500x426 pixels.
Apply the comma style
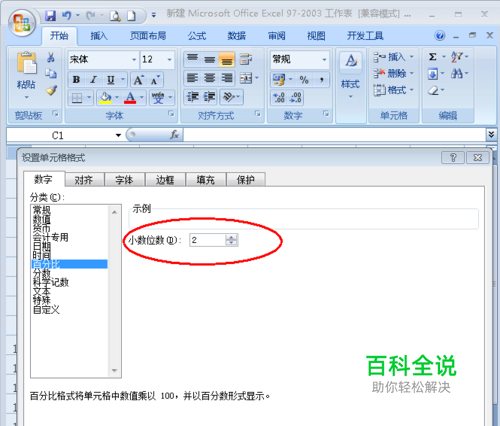(322, 79)
